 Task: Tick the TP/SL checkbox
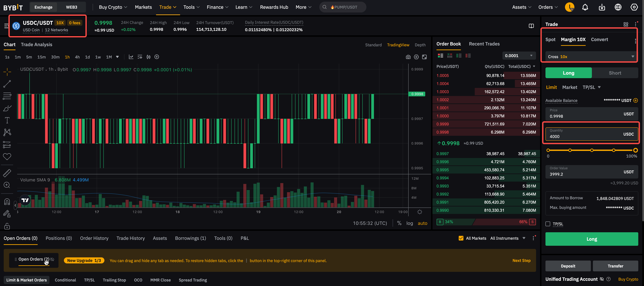(548, 224)
